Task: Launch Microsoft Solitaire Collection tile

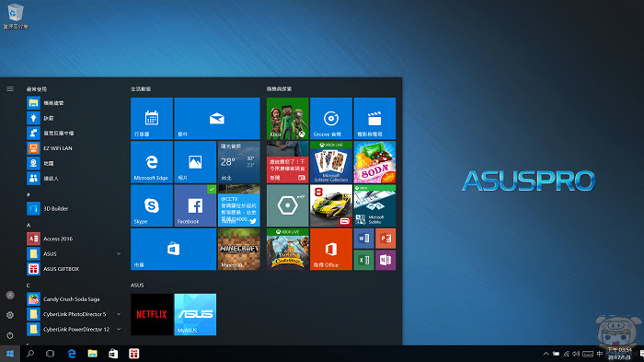Action: (x=331, y=162)
